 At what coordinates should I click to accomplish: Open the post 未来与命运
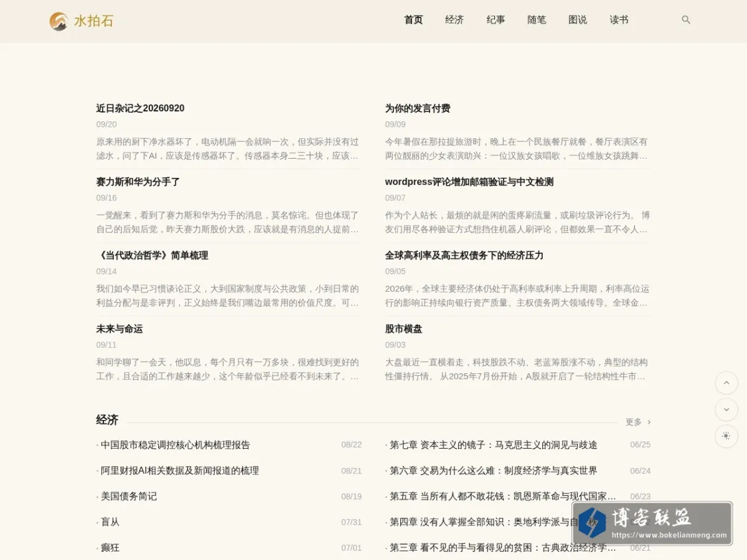pos(120,329)
